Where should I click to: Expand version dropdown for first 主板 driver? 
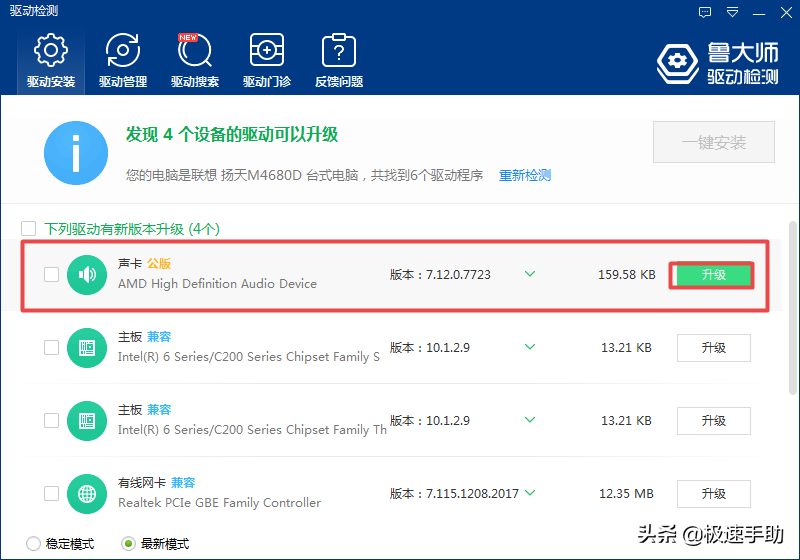point(530,347)
